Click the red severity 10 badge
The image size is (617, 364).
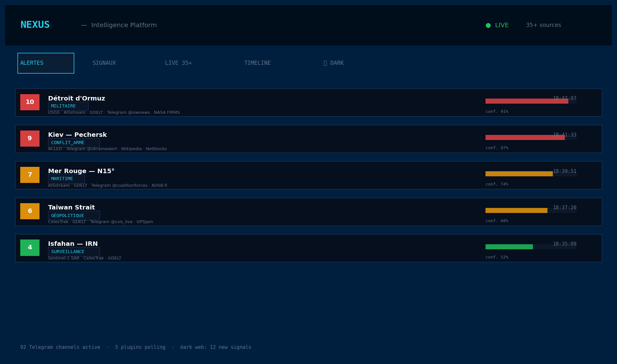pos(30,102)
